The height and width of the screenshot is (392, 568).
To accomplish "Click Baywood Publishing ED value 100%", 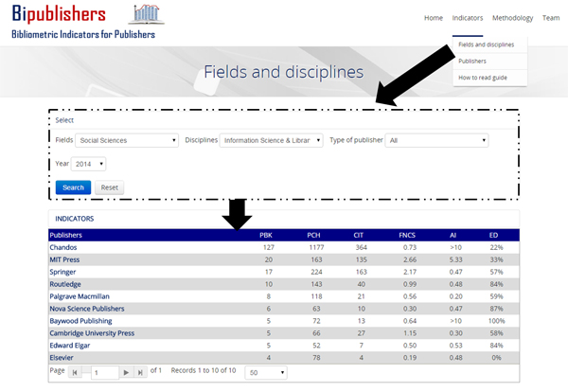I will coord(496,321).
